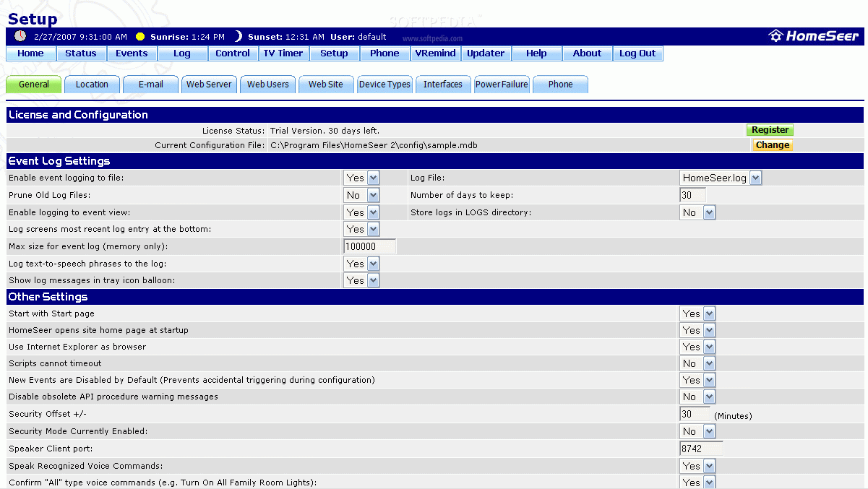The width and height of the screenshot is (868, 489).
Task: Open the Setup menu item
Action: coord(334,53)
